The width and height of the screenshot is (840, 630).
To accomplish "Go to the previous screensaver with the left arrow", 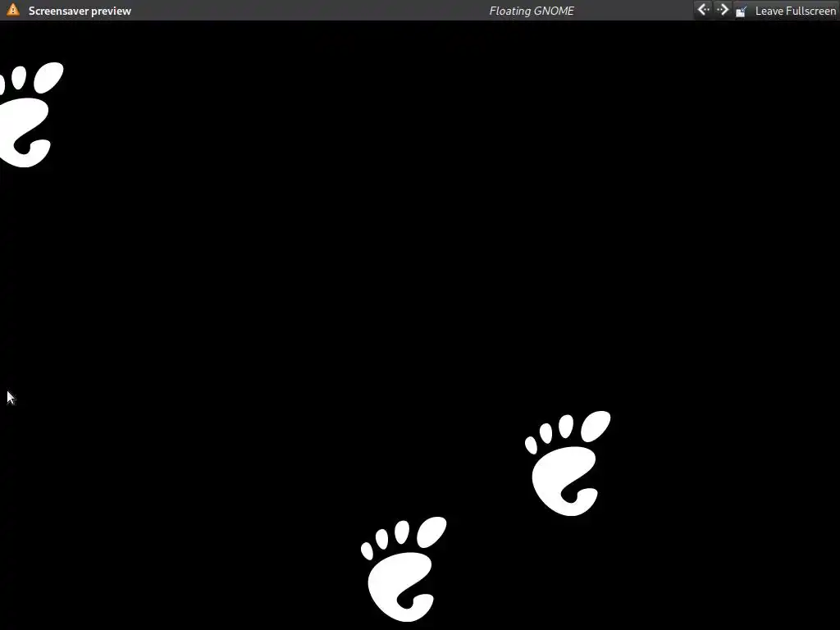I will tap(703, 10).
